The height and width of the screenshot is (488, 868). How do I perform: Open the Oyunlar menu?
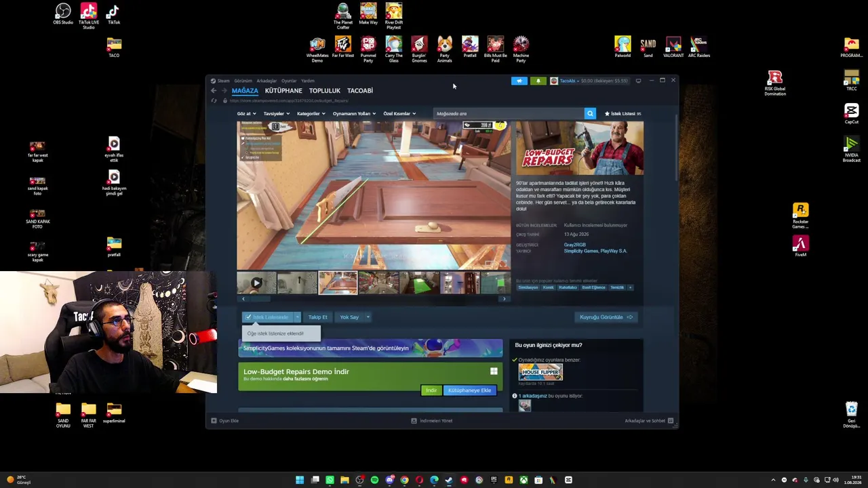289,81
